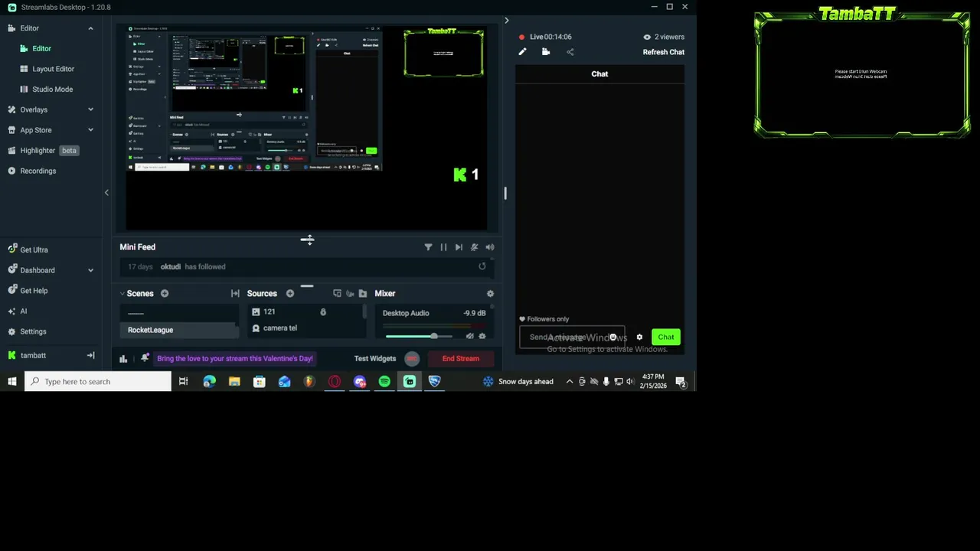Click the Windows search box
The image size is (980, 551).
98,382
